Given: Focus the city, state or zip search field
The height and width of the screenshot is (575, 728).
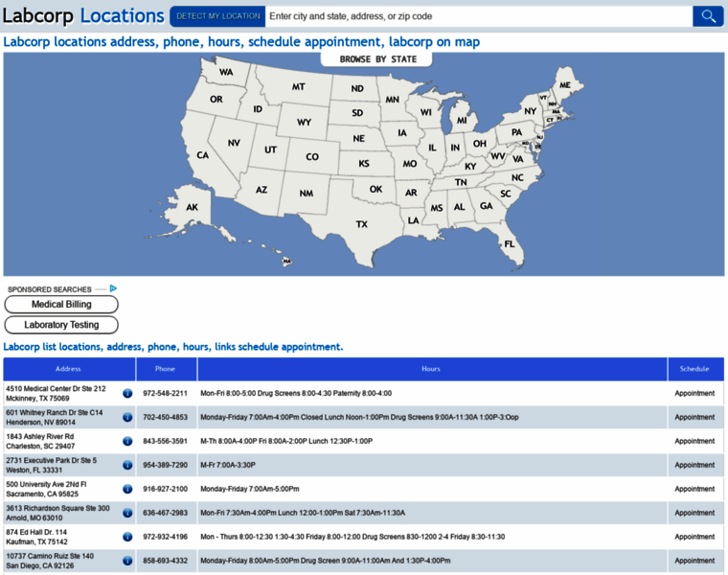Looking at the screenshot, I should pos(479,16).
